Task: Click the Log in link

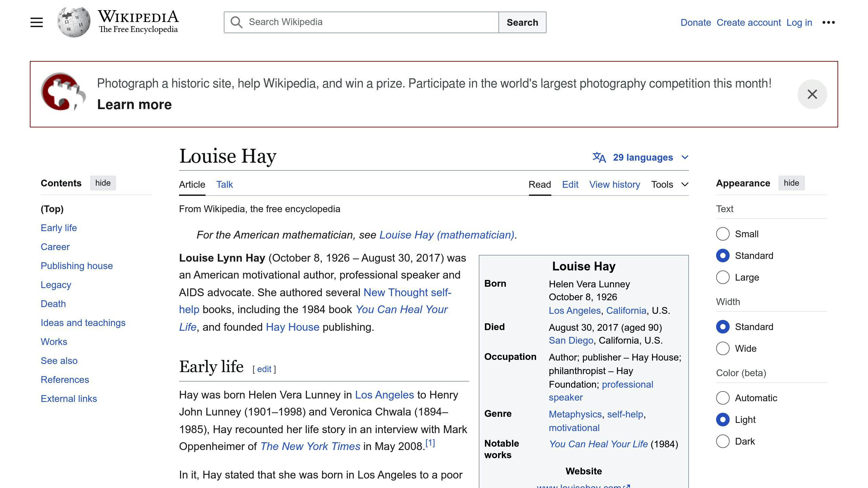Action: click(799, 22)
